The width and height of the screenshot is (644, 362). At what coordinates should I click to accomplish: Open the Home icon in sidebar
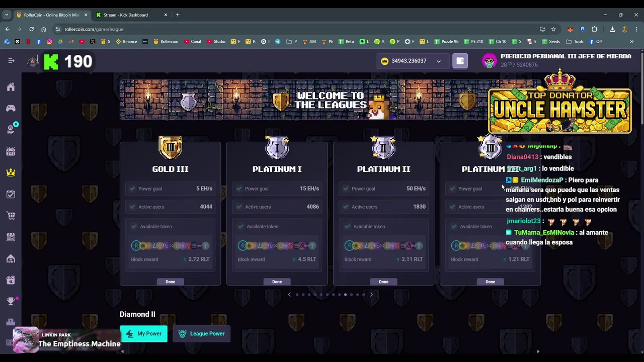coord(11,87)
